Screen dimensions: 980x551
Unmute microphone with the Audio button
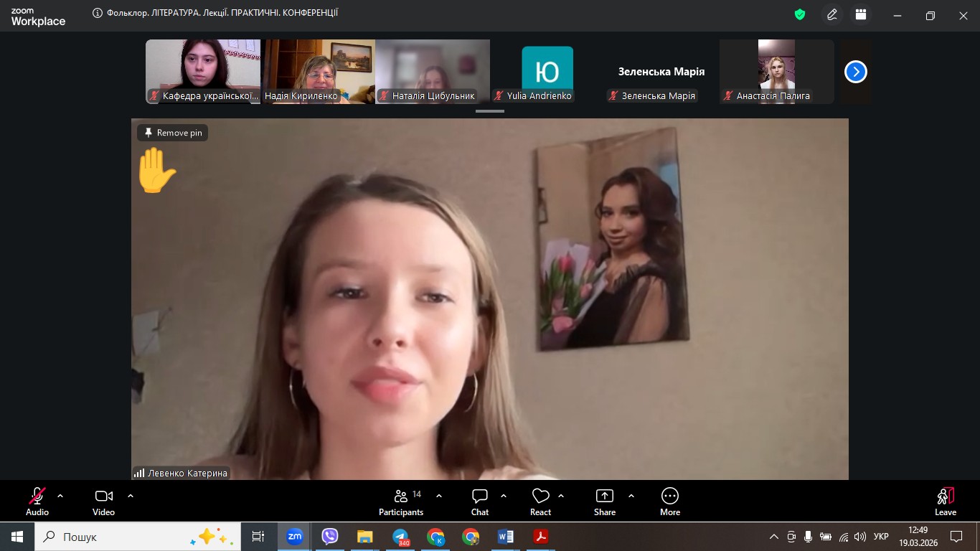(37, 501)
